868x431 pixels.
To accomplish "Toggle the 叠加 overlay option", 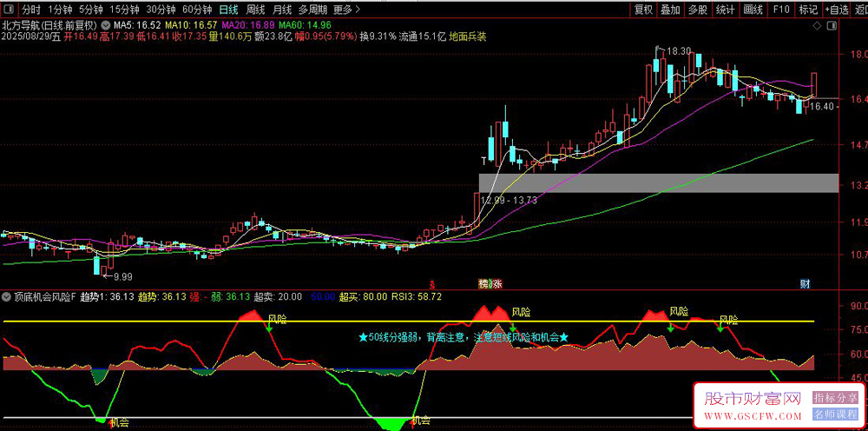I will (670, 10).
